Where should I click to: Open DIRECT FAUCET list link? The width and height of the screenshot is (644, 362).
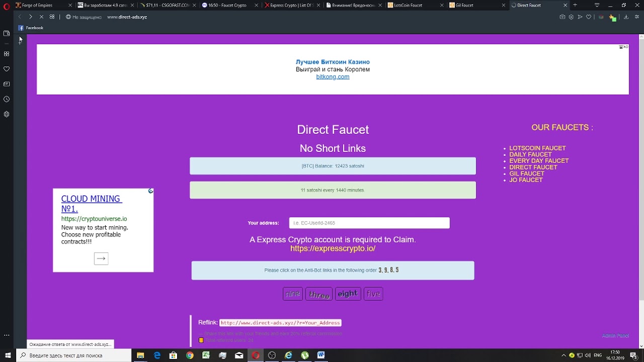point(533,167)
